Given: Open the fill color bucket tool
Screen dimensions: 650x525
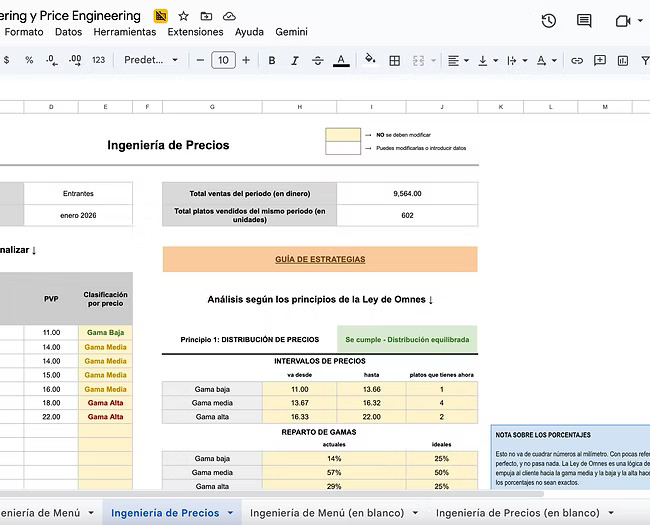Looking at the screenshot, I should click(x=370, y=60).
